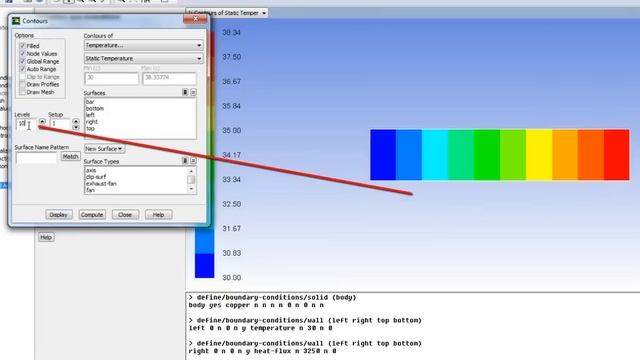Click the Min temperature field
Image resolution: width=640 pixels, height=360 pixels.
click(111, 78)
